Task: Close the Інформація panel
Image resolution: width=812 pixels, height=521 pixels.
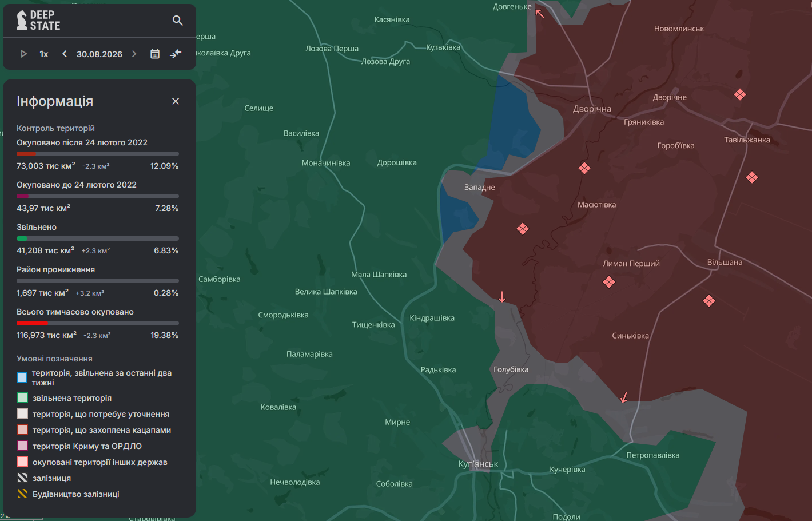Action: tap(176, 101)
